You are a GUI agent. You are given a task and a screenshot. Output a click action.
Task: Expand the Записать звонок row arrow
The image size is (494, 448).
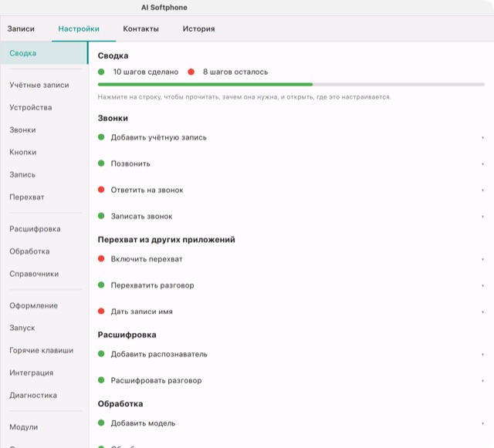[x=482, y=217]
